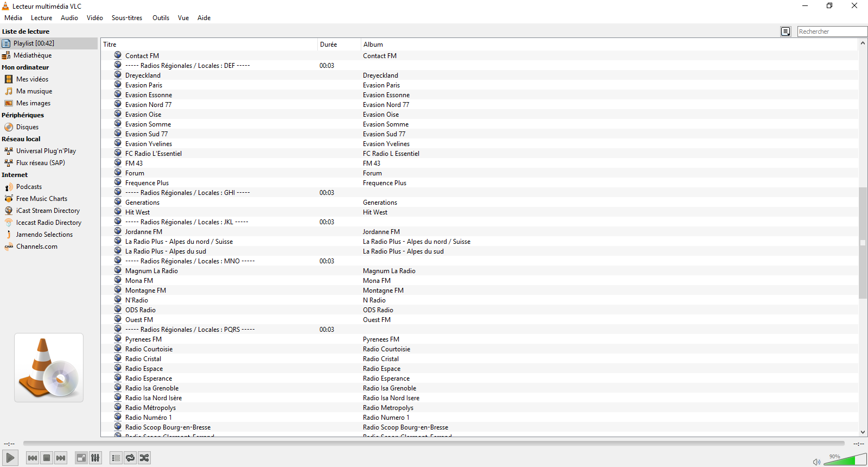Toggle random shuffle button
868x467 pixels.
point(144,458)
